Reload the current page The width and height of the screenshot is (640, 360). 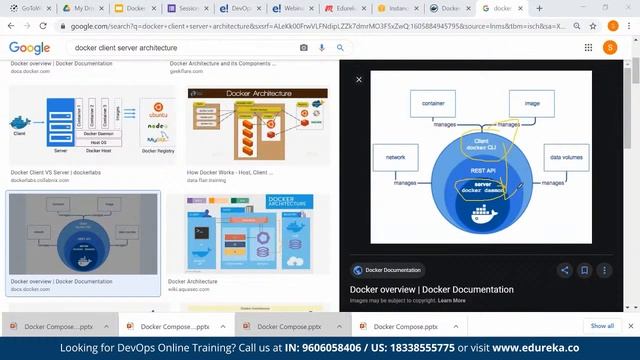pyautogui.click(x=43, y=26)
